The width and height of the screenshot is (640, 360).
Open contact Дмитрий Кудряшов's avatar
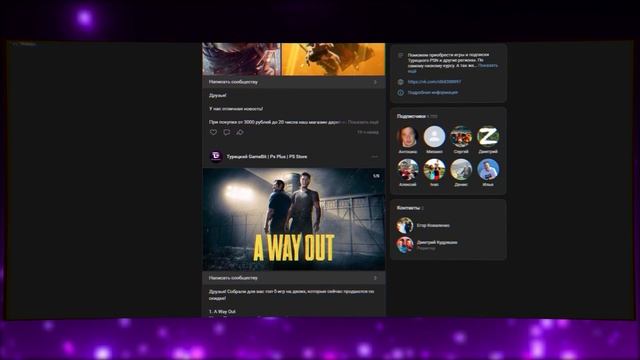[x=405, y=244]
